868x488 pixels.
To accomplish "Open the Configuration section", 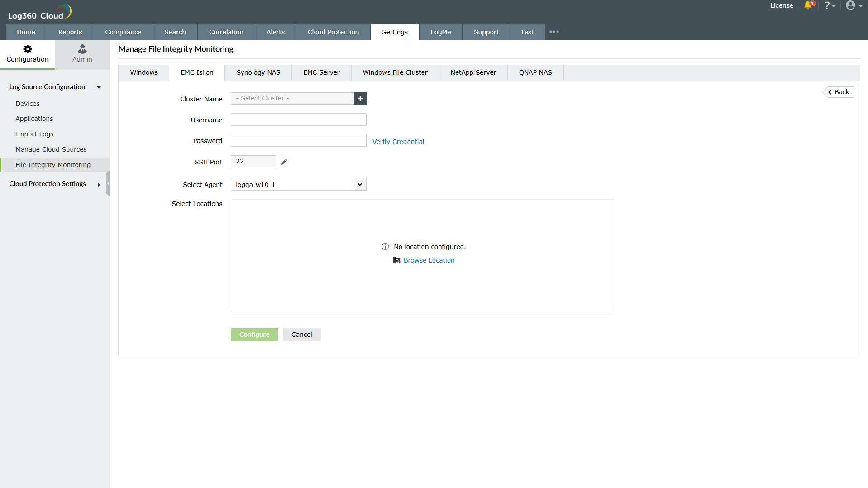I will pos(27,53).
